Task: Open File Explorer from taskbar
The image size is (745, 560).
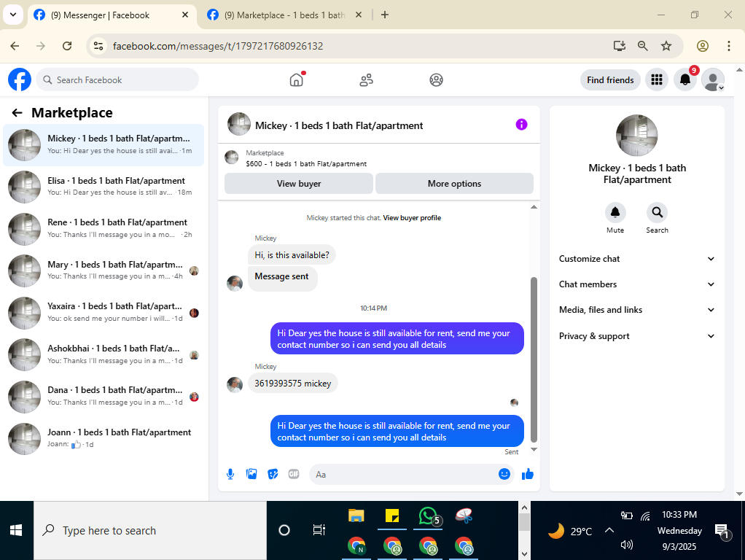Action: pyautogui.click(x=356, y=516)
